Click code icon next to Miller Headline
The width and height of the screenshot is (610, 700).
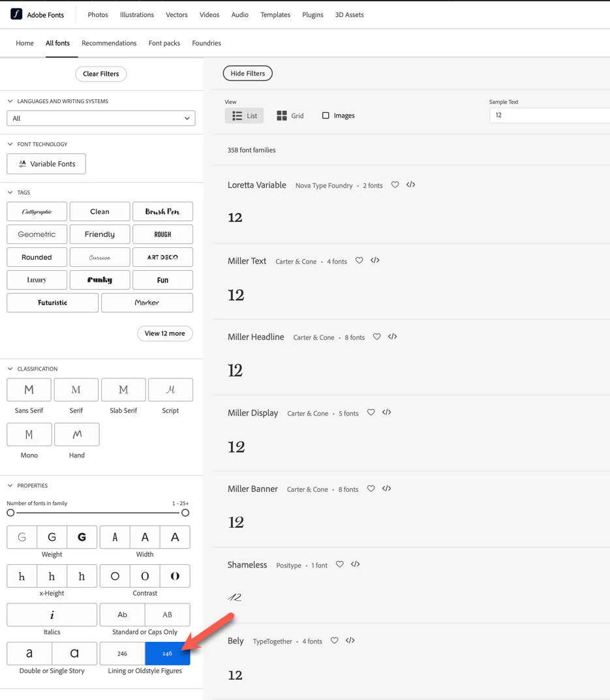click(393, 337)
